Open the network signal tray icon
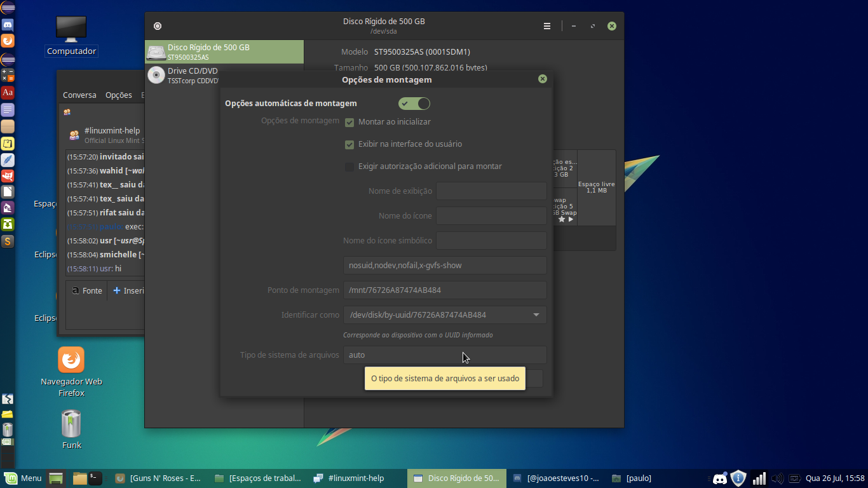This screenshot has width=868, height=488. (x=759, y=478)
